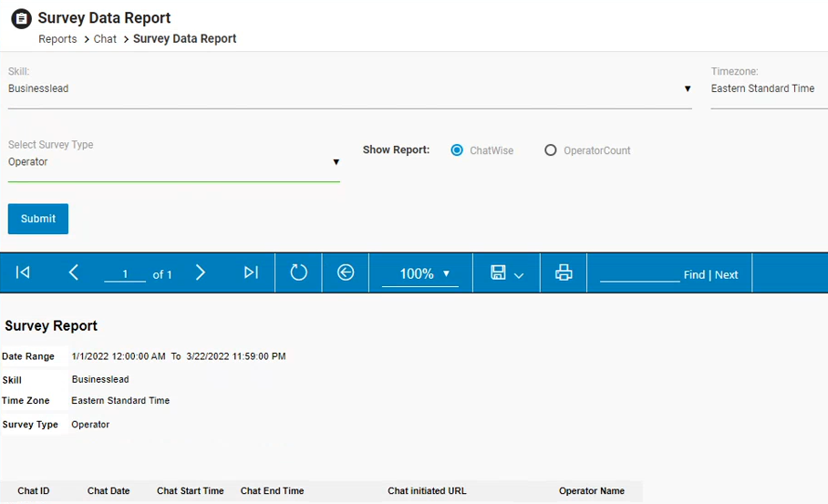Click the back-to-parent-report arrow icon

coord(346,273)
